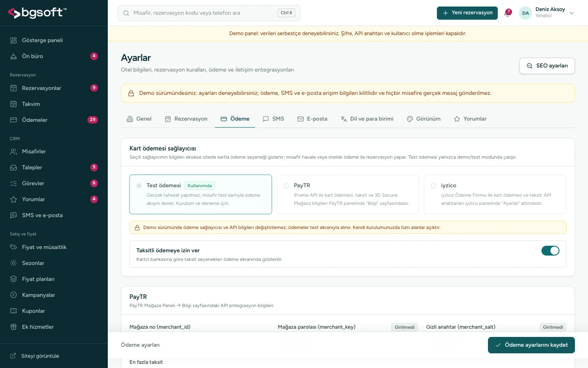Open the E-posta settings tab
The height and width of the screenshot is (368, 588).
coord(312,119)
